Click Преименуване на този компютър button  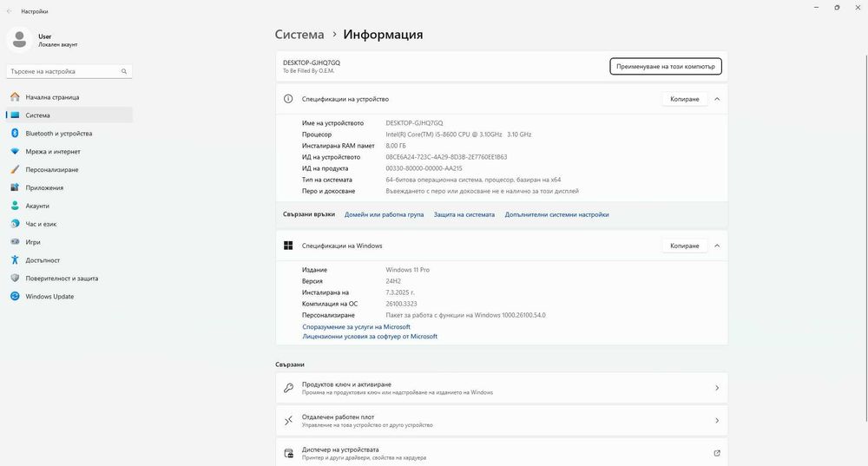coord(666,67)
